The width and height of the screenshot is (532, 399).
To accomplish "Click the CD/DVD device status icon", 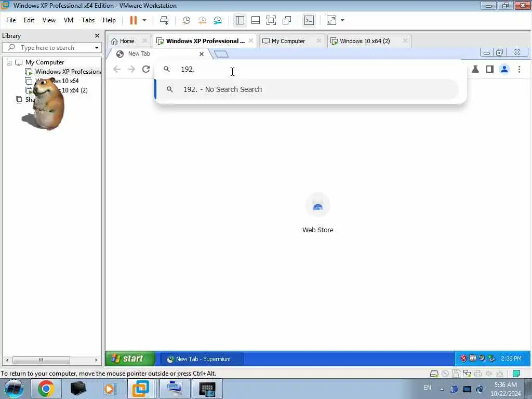I will click(x=445, y=374).
